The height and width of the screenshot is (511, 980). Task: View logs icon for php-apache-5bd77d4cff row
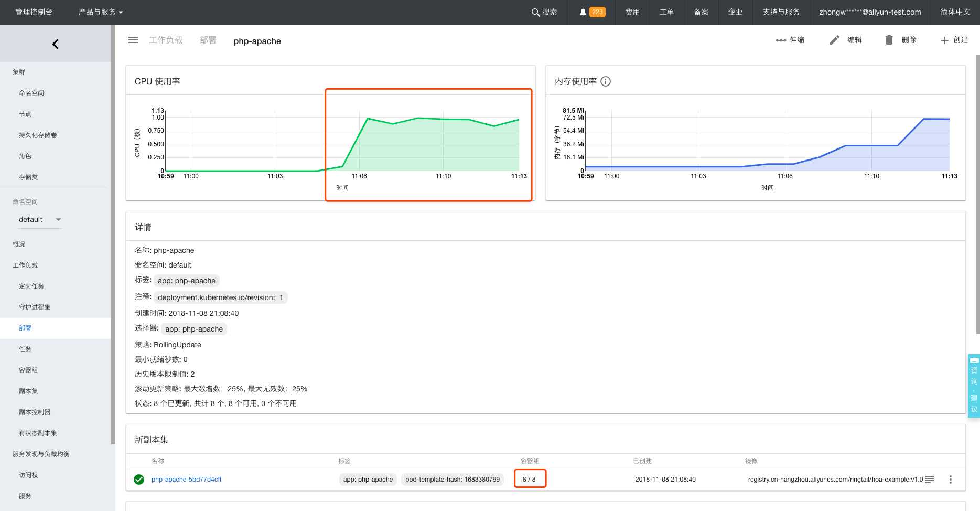[x=930, y=480]
